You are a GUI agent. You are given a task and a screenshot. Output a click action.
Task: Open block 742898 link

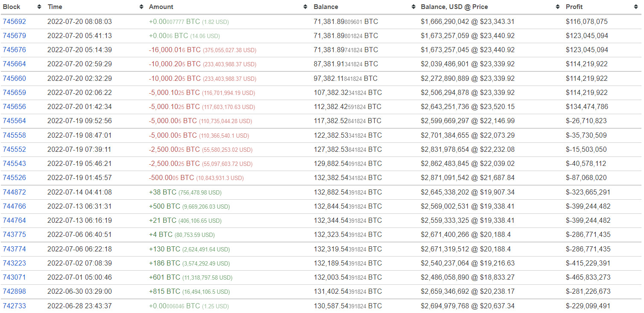pyautogui.click(x=14, y=292)
